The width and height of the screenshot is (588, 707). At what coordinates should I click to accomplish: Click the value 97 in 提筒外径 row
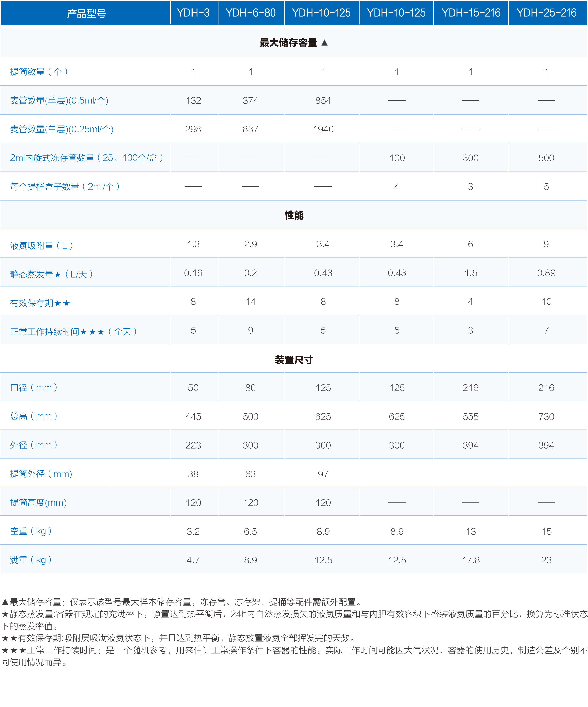[x=323, y=474]
